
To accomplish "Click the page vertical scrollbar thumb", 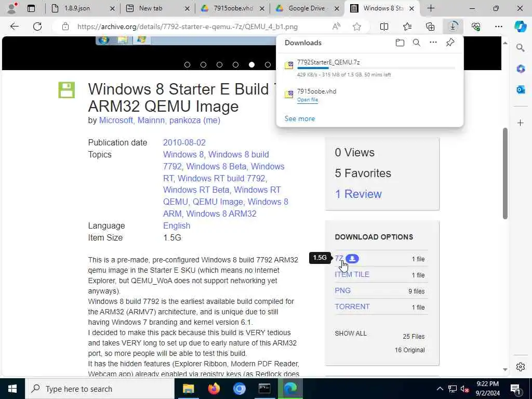I will (505, 173).
